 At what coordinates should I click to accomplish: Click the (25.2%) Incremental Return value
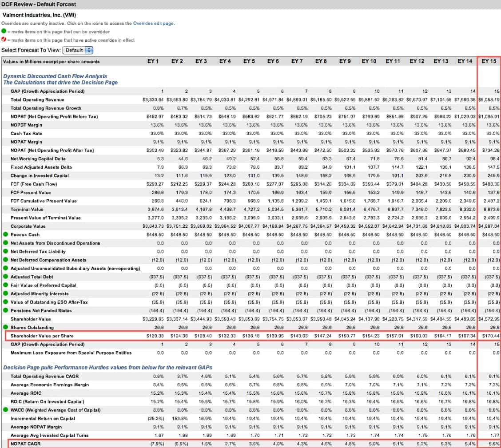[156, 418]
